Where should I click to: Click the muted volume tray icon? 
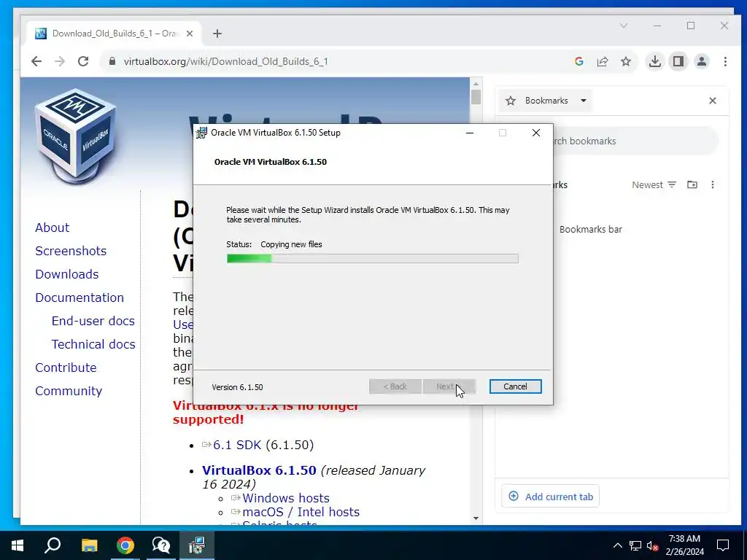click(x=653, y=545)
